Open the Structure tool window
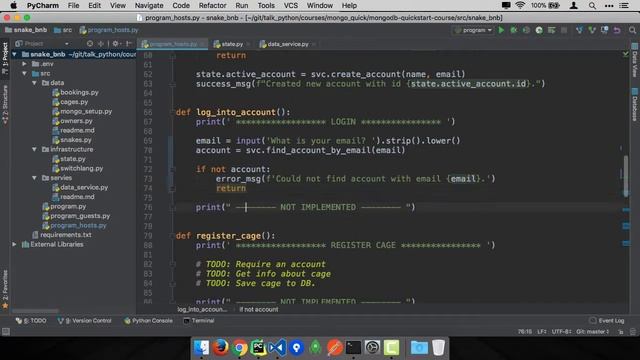This screenshot has width=640, height=360. 5,104
